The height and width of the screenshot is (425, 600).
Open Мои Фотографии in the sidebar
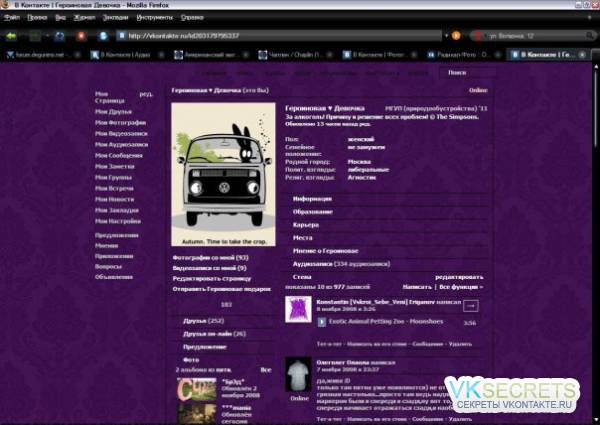120,123
